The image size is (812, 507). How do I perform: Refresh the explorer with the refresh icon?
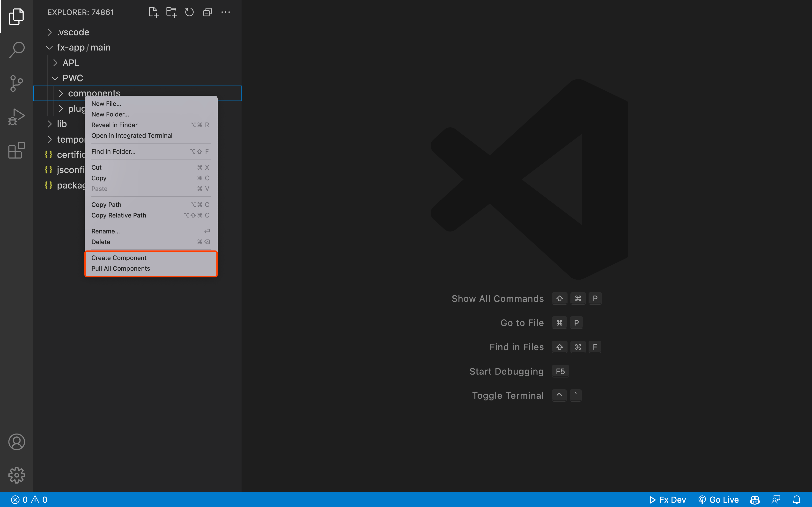pyautogui.click(x=190, y=12)
